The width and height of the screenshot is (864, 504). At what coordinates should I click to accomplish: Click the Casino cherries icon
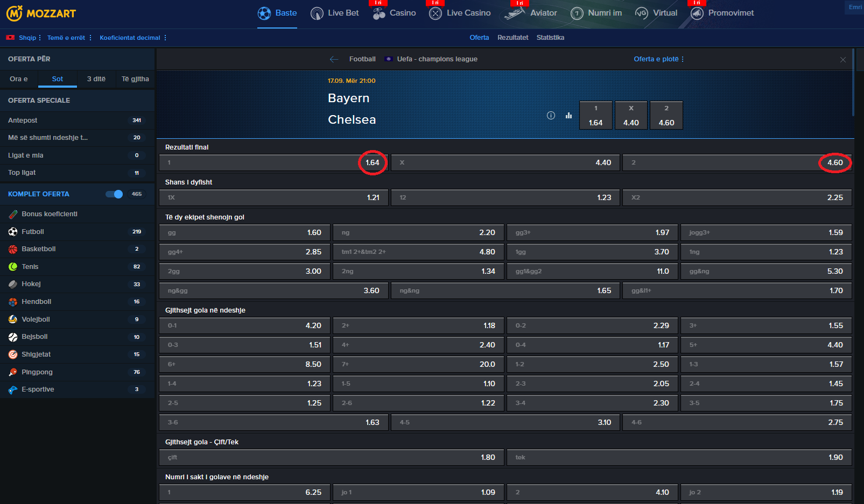tap(379, 13)
